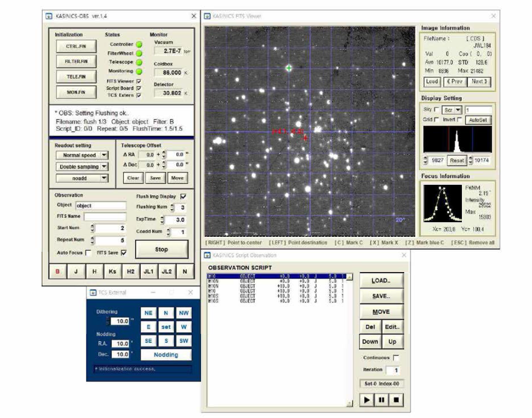532x418 pixels.
Task: Click the TELE.FIN initialization button
Action: [x=76, y=77]
